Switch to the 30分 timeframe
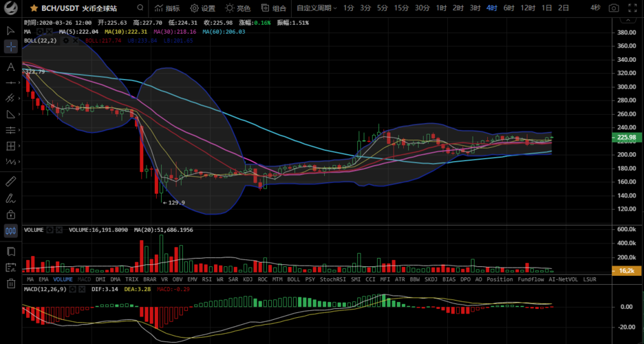644x344 pixels. tap(422, 8)
